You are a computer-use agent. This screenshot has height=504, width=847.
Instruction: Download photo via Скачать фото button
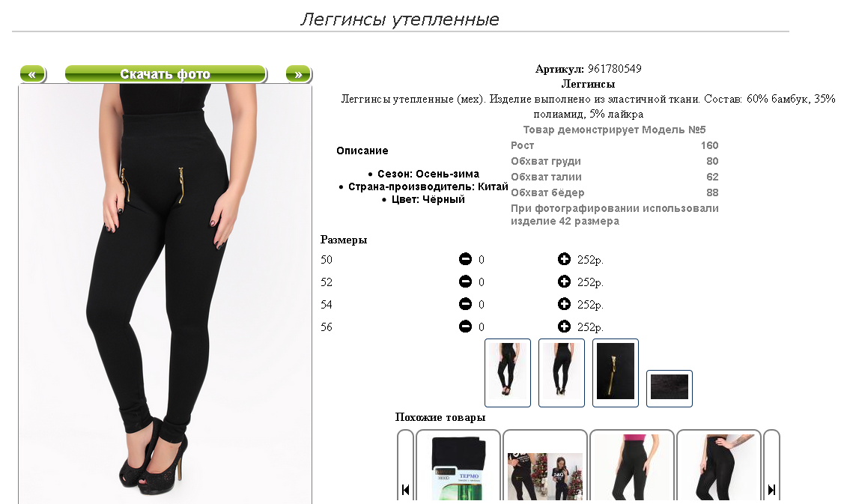166,74
